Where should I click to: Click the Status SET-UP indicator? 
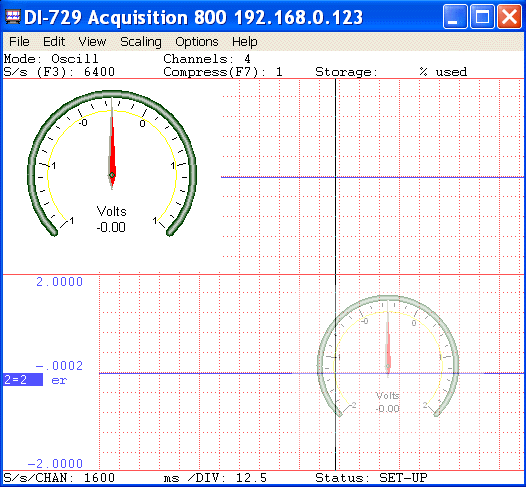point(371,477)
